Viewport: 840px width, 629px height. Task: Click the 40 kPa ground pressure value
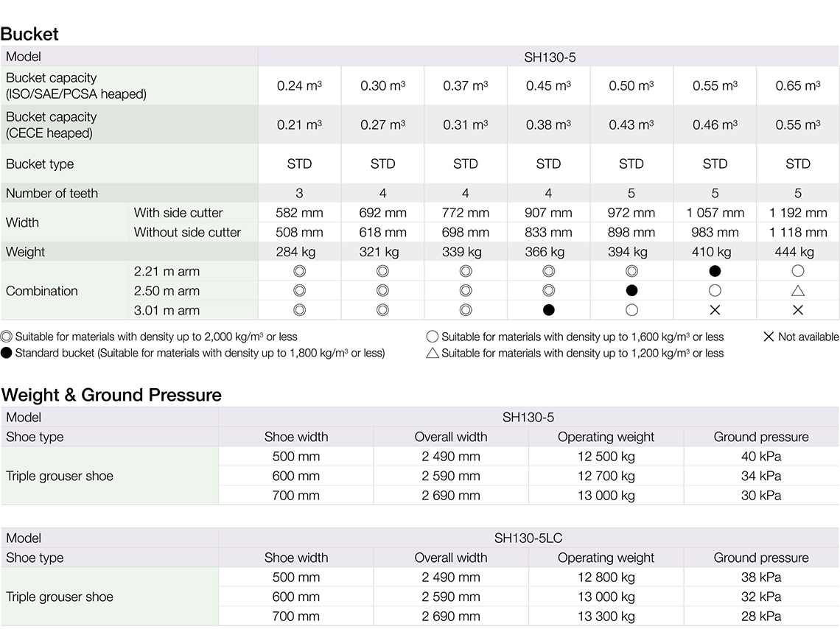coord(761,457)
